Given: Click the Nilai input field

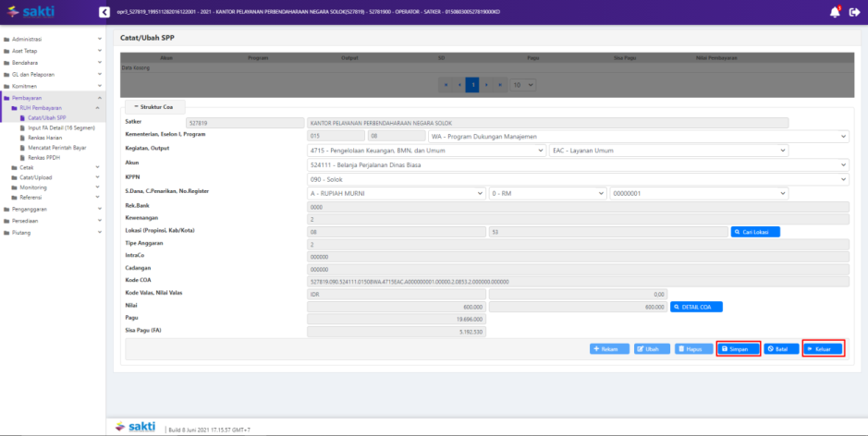Looking at the screenshot, I should (x=396, y=306).
